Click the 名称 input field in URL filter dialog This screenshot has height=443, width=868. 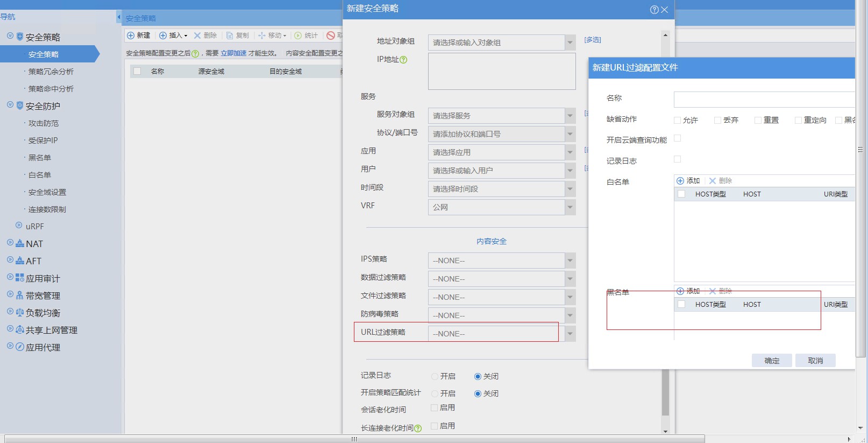click(x=764, y=99)
